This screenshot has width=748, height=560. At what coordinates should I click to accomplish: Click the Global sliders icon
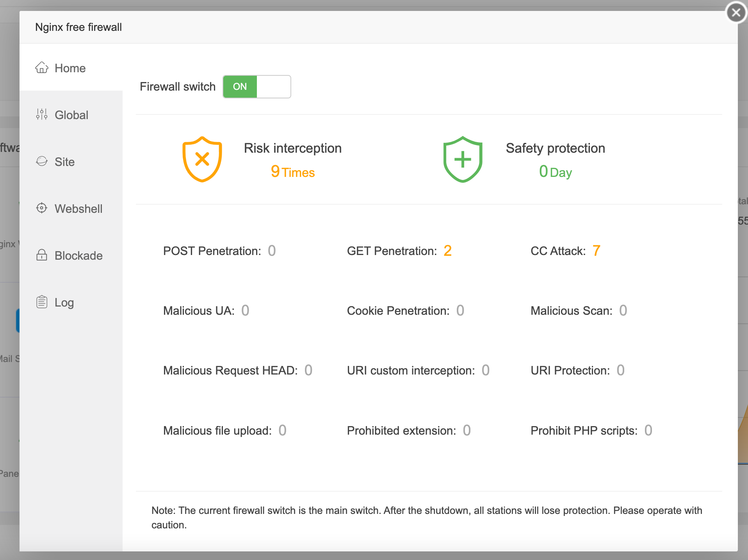tap(42, 114)
